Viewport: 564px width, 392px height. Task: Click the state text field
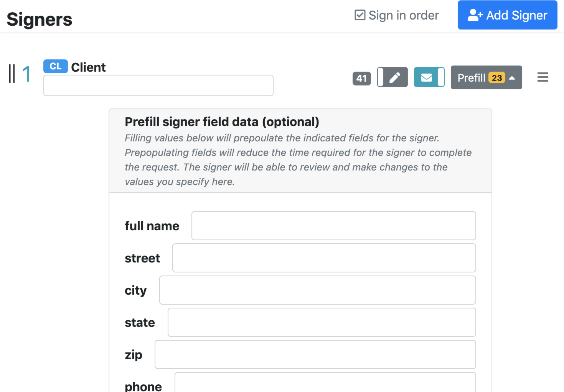pos(322,322)
